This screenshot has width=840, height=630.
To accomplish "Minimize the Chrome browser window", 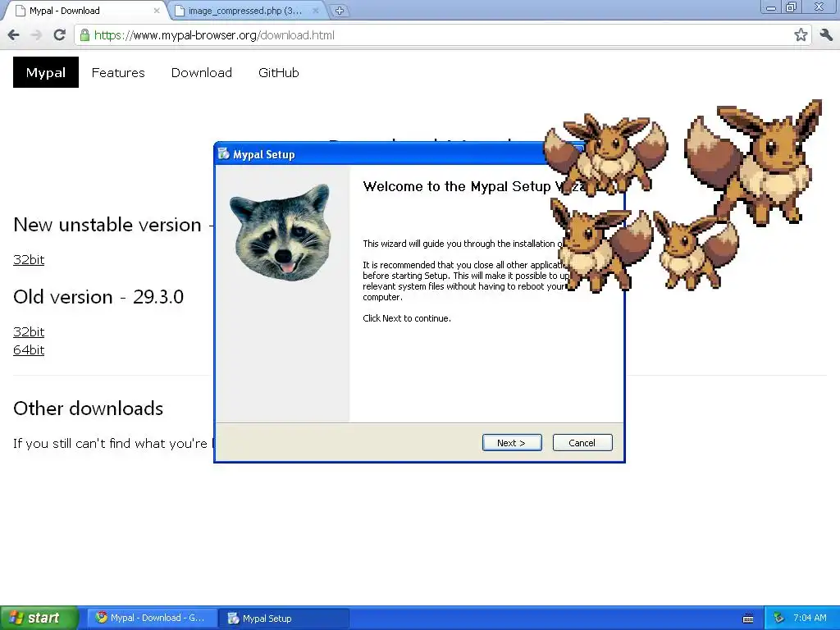I will [x=770, y=7].
